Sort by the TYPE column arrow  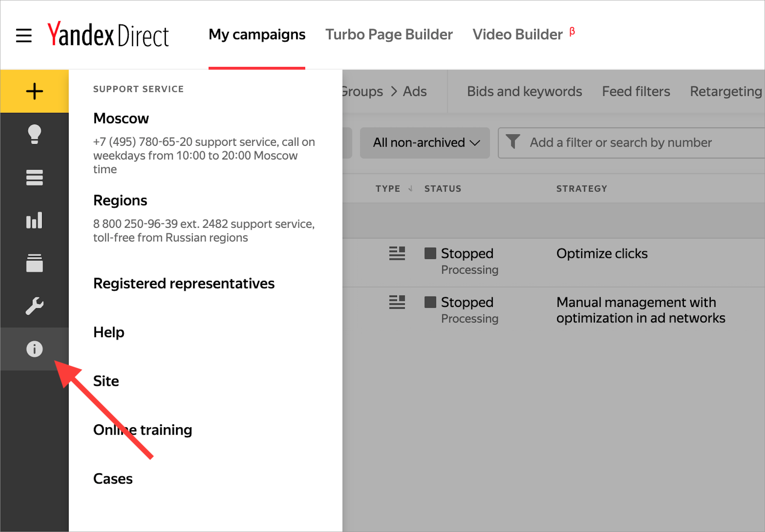pyautogui.click(x=410, y=189)
